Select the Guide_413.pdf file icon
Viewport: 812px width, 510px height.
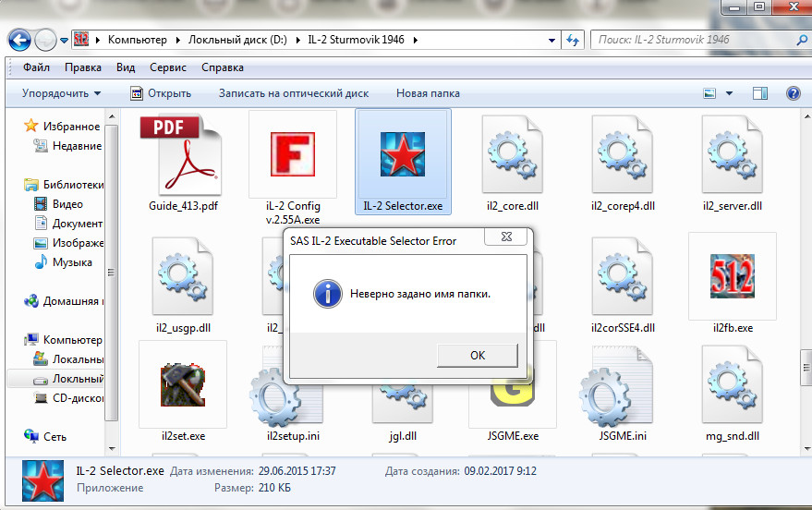[182, 154]
